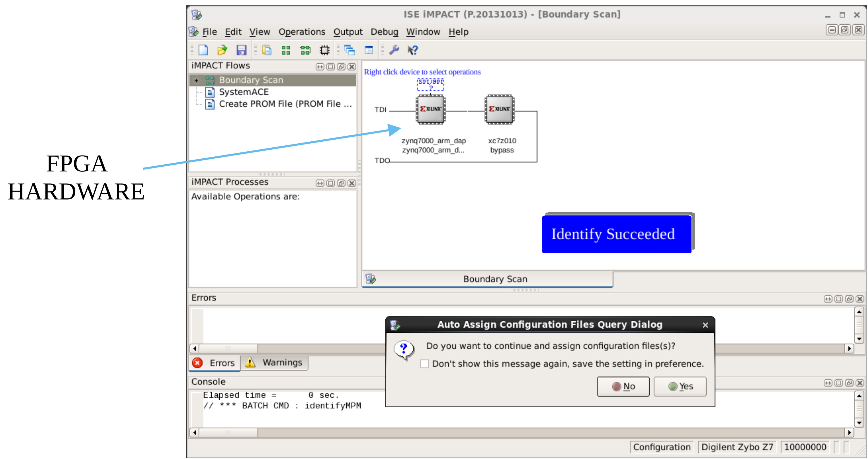
Task: Close the iMPACT Flows panel
Action: (352, 67)
